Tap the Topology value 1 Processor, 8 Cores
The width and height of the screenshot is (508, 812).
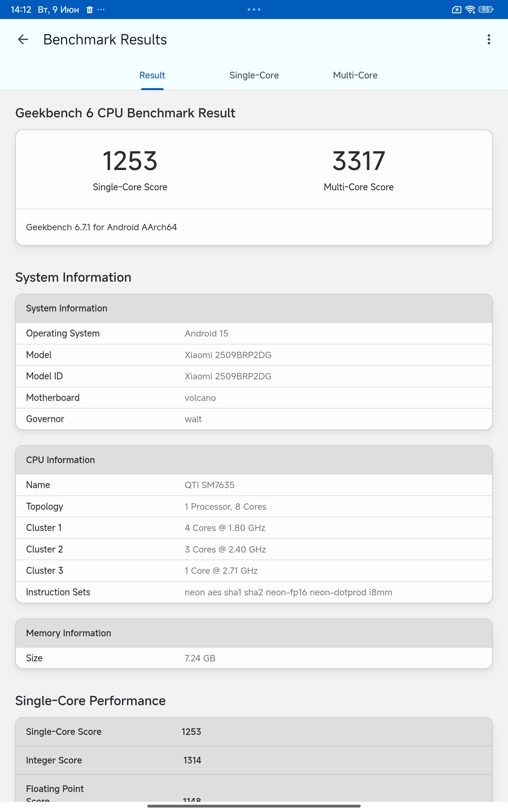click(225, 507)
